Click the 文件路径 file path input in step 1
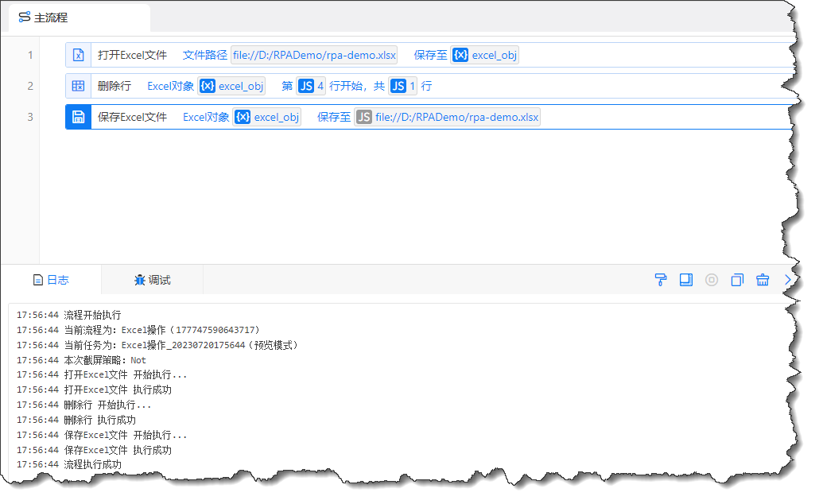The image size is (819, 504). click(x=314, y=55)
